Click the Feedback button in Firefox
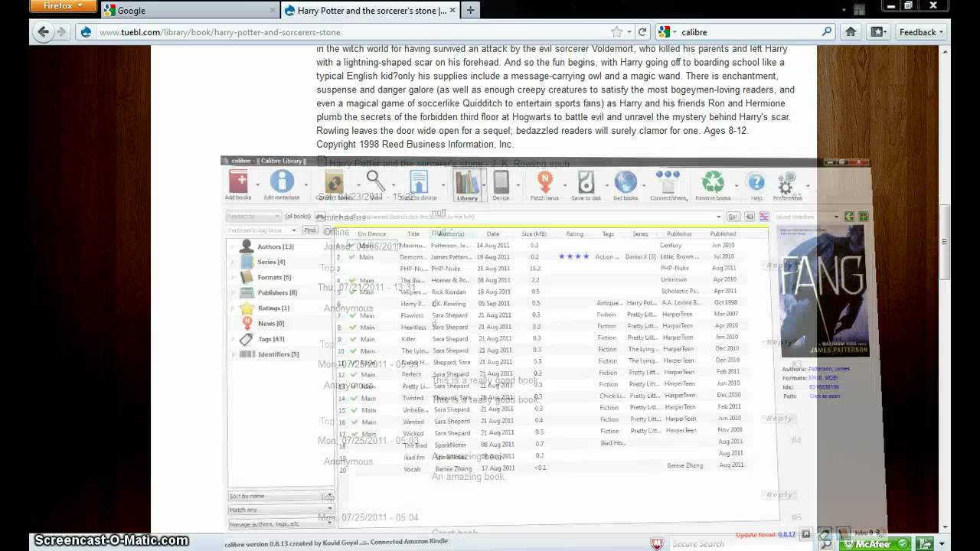The width and height of the screenshot is (980, 551). click(x=921, y=32)
